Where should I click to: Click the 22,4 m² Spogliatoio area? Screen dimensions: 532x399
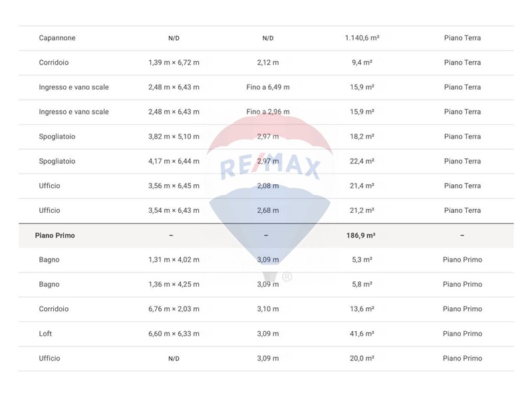[362, 161]
